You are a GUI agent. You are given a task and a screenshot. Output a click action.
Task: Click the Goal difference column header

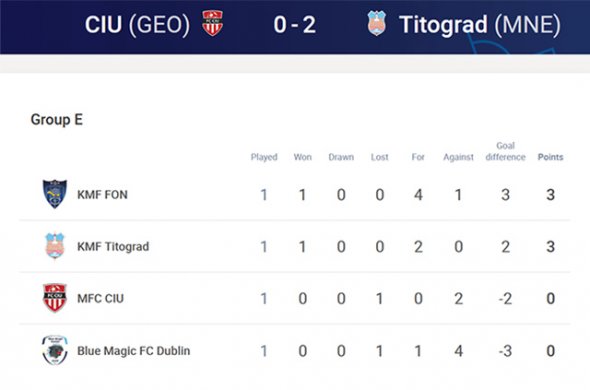[x=505, y=151]
